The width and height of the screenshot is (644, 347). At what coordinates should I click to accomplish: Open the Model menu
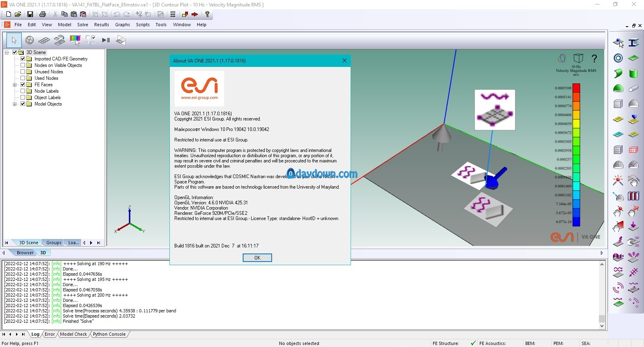[x=64, y=25]
